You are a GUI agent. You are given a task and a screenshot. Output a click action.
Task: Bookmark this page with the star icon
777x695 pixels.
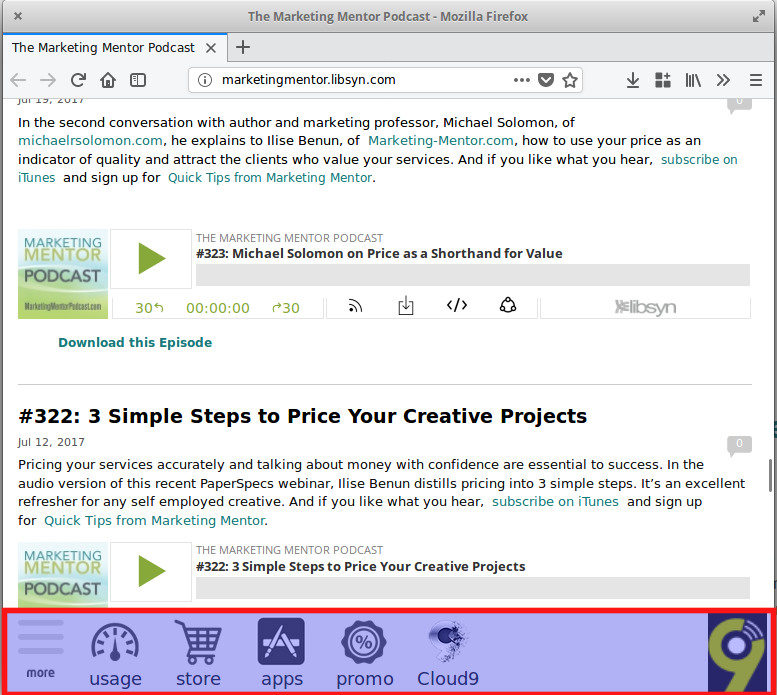(570, 80)
